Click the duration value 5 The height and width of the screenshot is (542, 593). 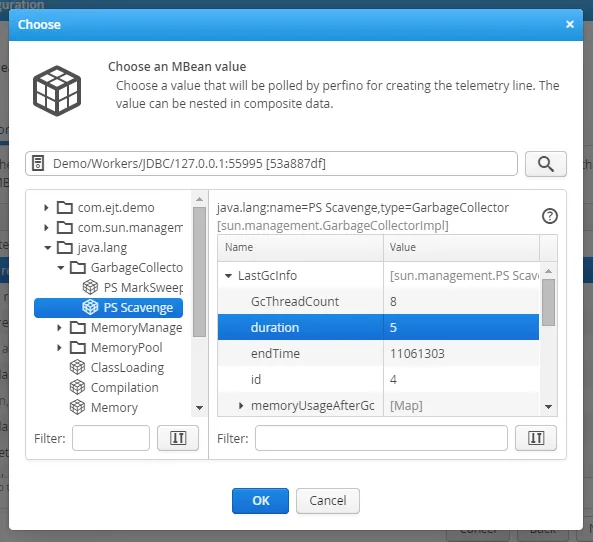(393, 328)
